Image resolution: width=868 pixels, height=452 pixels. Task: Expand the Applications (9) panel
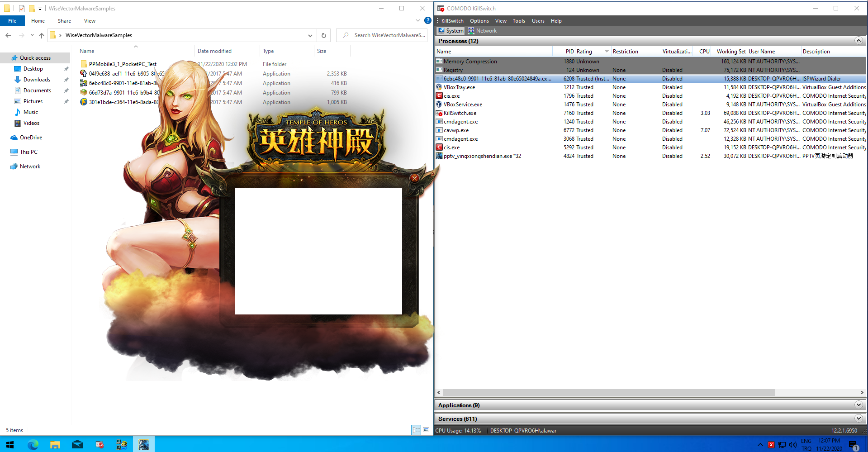tap(859, 405)
